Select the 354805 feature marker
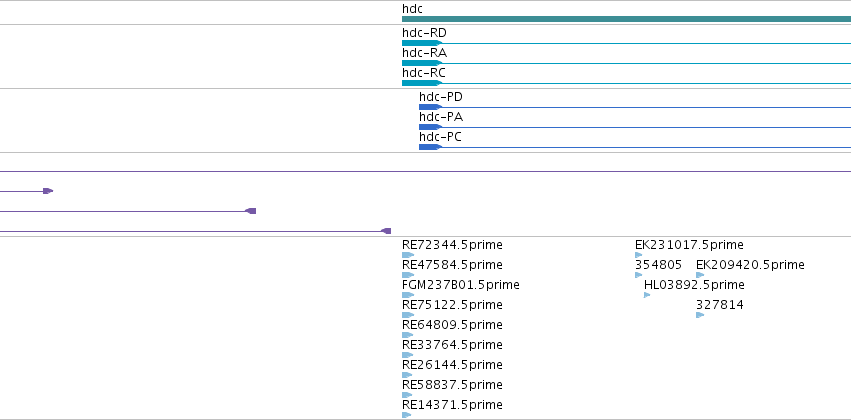851x420 pixels. [x=639, y=275]
